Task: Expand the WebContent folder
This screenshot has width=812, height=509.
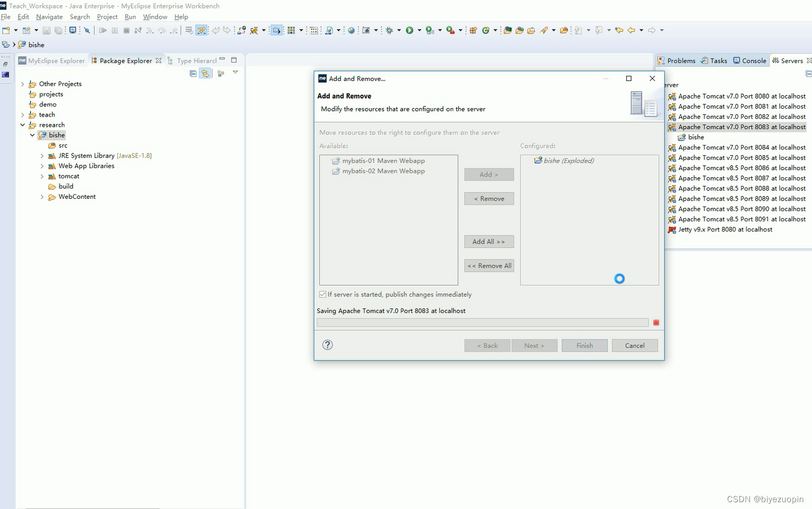Action: pos(42,197)
